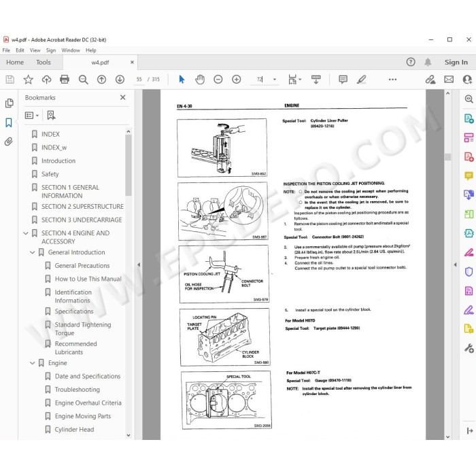The width and height of the screenshot is (476, 476).
Task: Zoom in with the plus button
Action: (236, 80)
